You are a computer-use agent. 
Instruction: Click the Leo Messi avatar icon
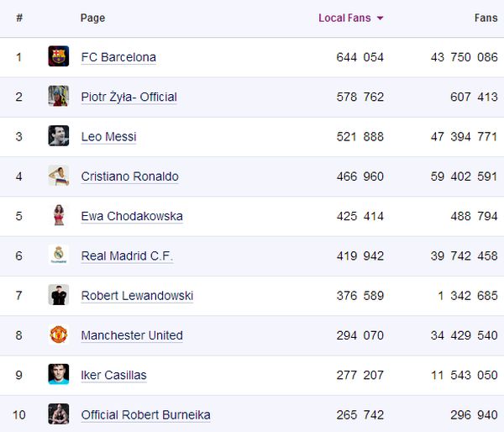(x=58, y=136)
